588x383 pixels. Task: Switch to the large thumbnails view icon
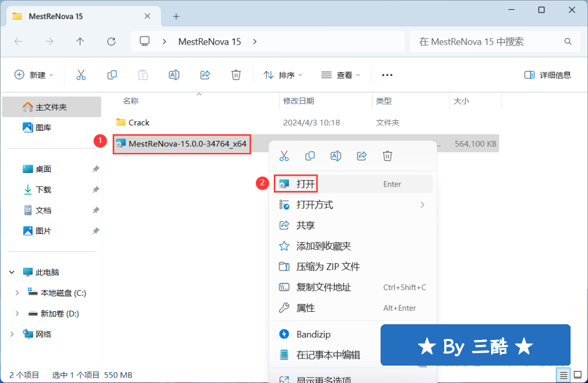pyautogui.click(x=578, y=375)
